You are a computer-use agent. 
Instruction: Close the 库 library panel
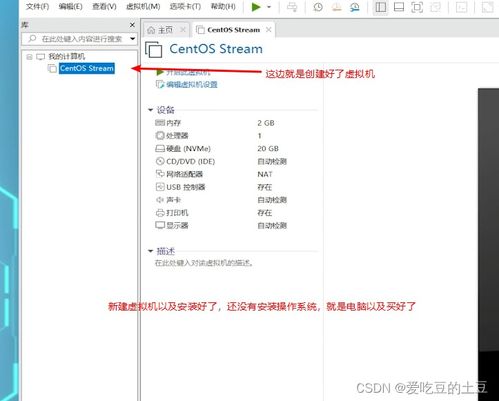click(x=132, y=25)
